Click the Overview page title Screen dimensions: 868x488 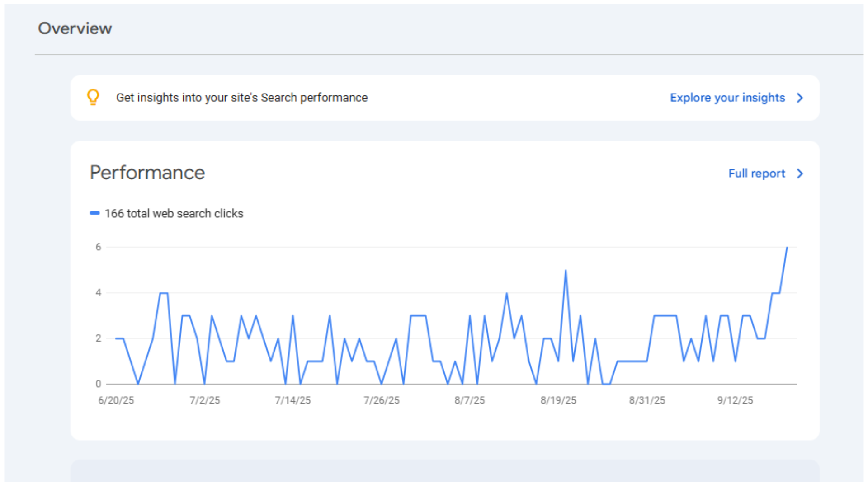tap(75, 28)
